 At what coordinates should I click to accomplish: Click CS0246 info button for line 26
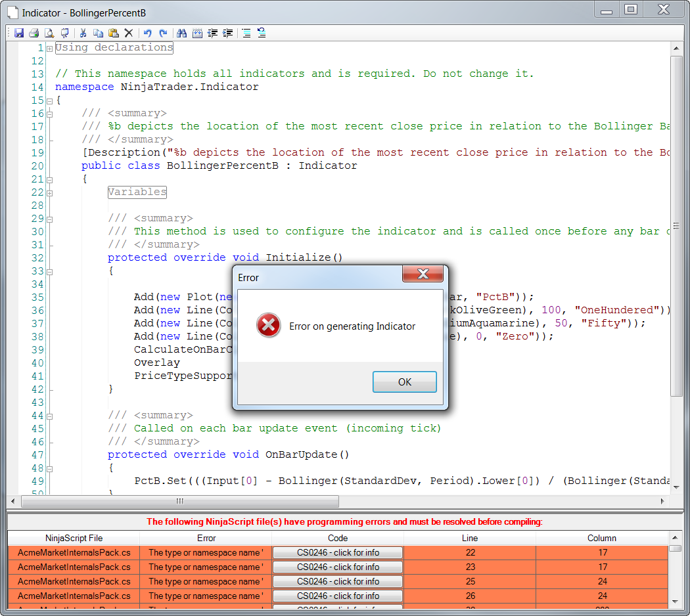coord(338,596)
